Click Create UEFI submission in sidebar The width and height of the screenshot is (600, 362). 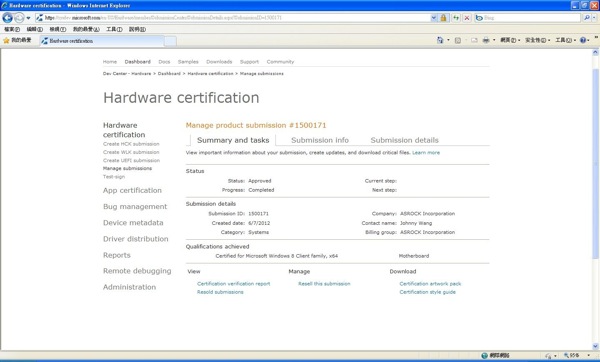(131, 160)
